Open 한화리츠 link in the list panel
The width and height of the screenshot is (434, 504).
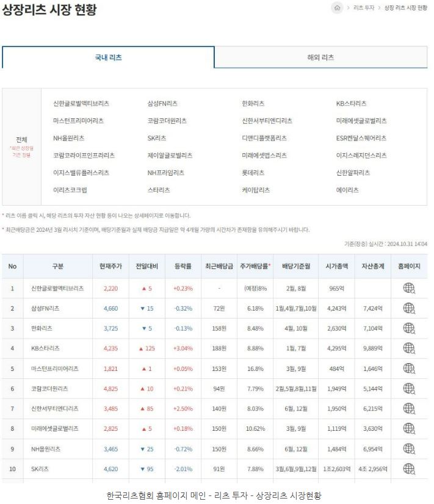point(253,104)
